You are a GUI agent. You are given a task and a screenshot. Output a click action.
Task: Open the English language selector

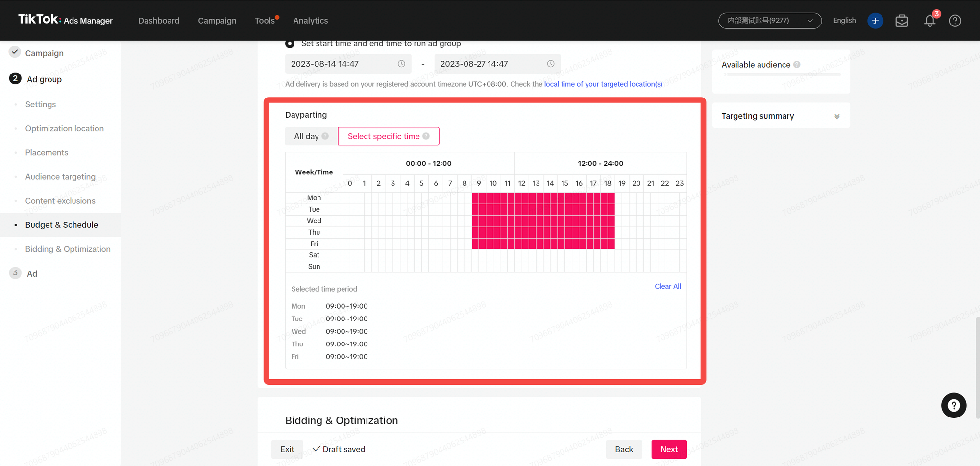click(x=844, y=21)
